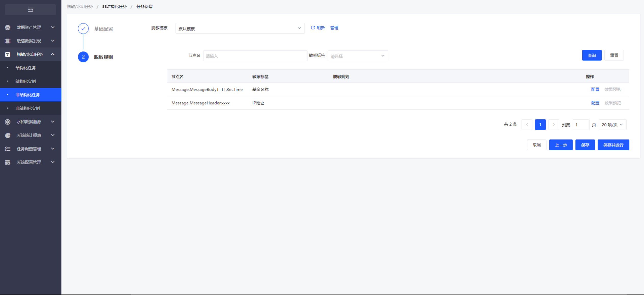Select 非结构化任务 in sidebar
644x295 pixels.
[x=31, y=95]
